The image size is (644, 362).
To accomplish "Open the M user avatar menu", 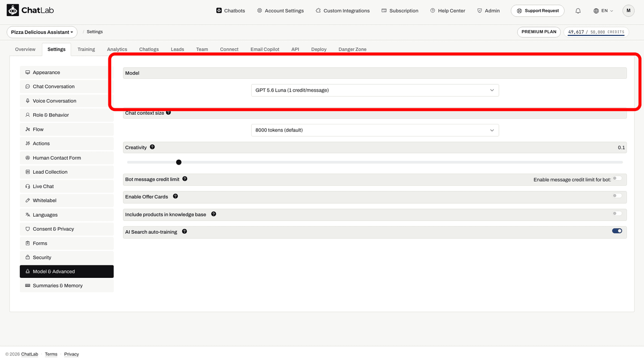I will [628, 11].
